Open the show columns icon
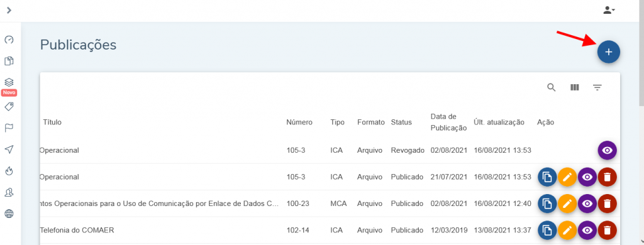The width and height of the screenshot is (644, 245). pyautogui.click(x=575, y=87)
